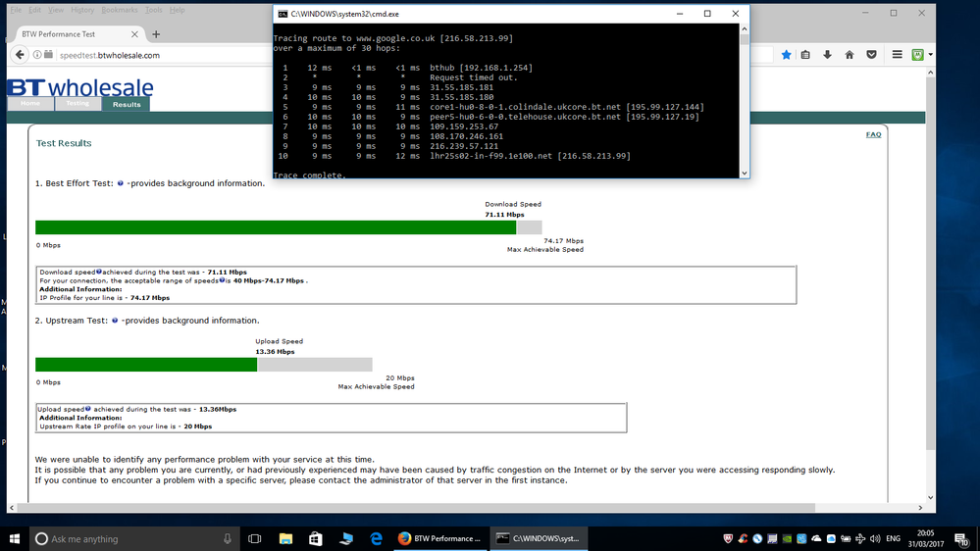
Task: Click the iCloud tray icon
Action: click(x=831, y=538)
